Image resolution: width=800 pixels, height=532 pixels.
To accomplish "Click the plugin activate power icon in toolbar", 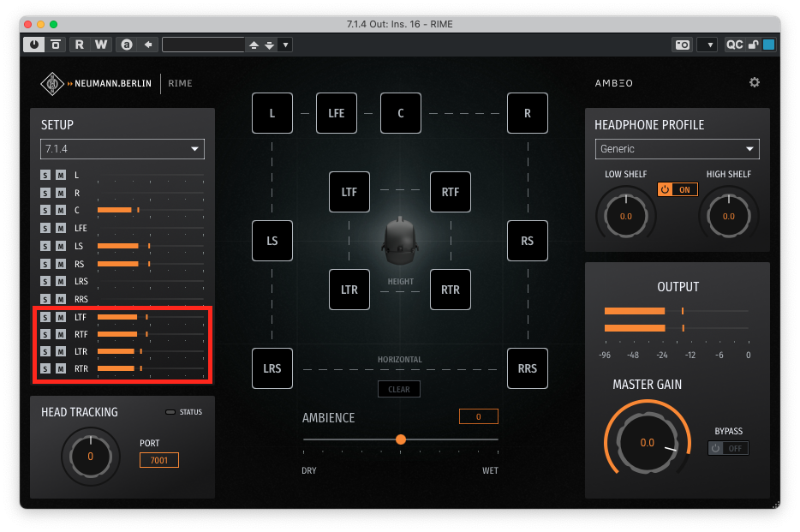I will tap(34, 45).
